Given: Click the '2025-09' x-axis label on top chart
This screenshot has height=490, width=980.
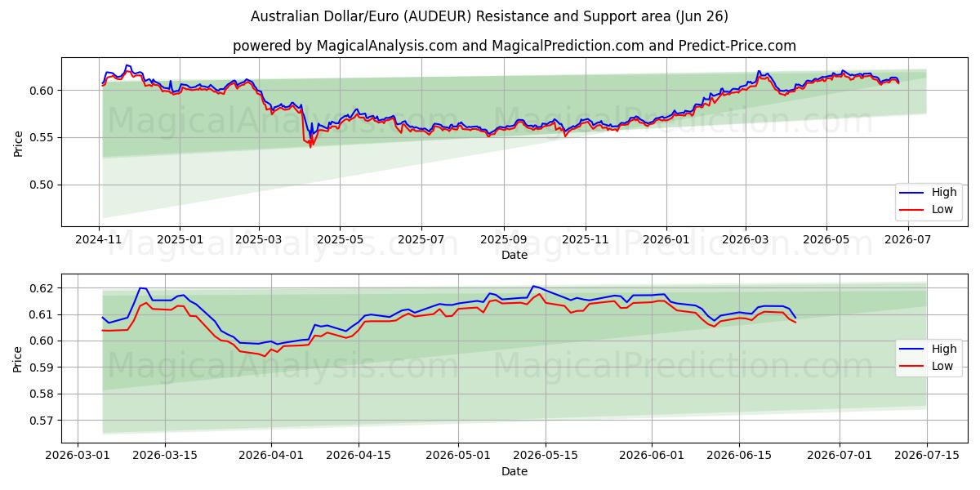Looking at the screenshot, I should coord(503,239).
